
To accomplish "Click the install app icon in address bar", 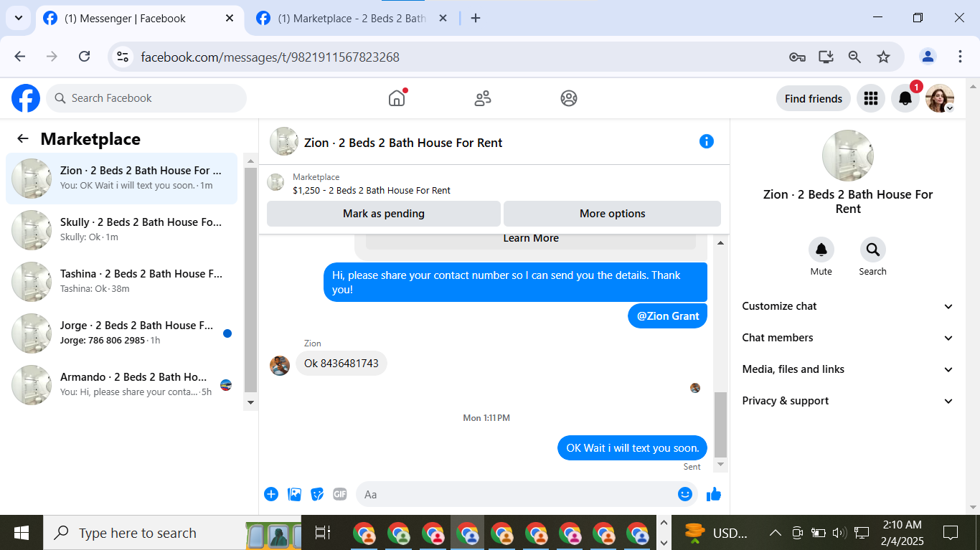I will tap(826, 57).
